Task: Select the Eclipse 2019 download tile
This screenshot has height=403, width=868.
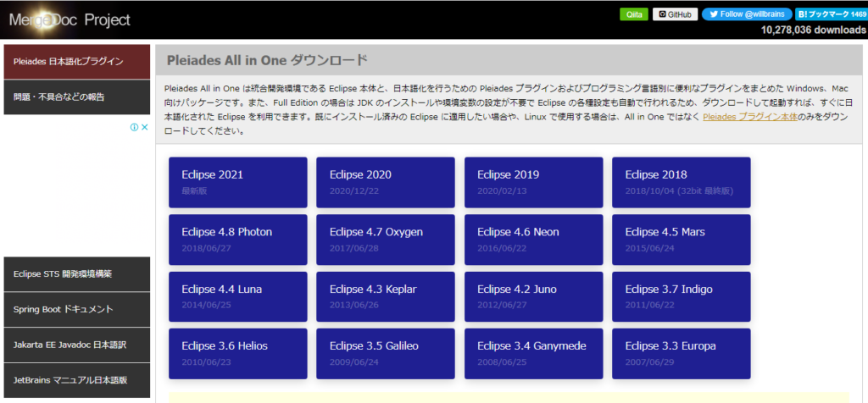Action: coord(534,182)
